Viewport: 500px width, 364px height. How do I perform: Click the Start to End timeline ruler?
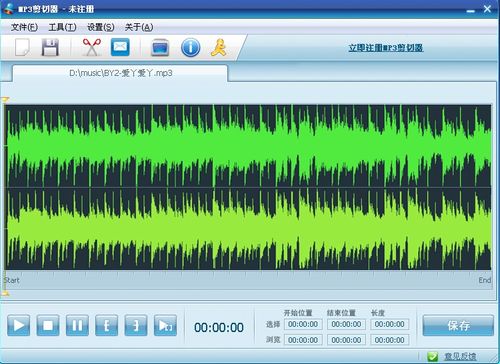pos(248,280)
